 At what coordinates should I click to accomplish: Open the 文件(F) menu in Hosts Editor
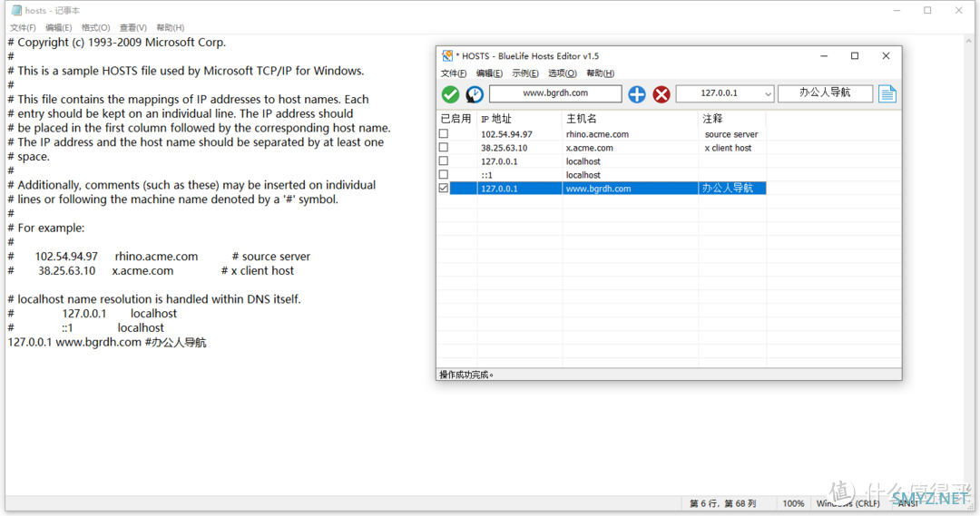point(453,73)
